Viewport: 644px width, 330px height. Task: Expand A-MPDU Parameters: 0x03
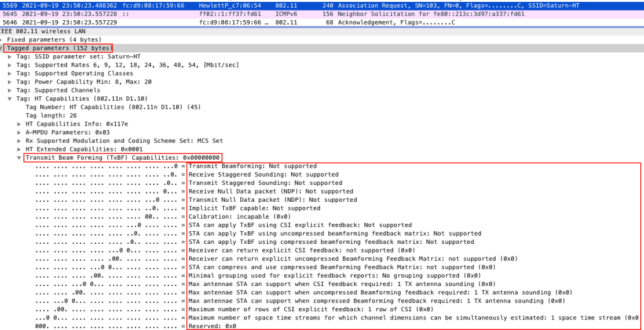point(19,133)
